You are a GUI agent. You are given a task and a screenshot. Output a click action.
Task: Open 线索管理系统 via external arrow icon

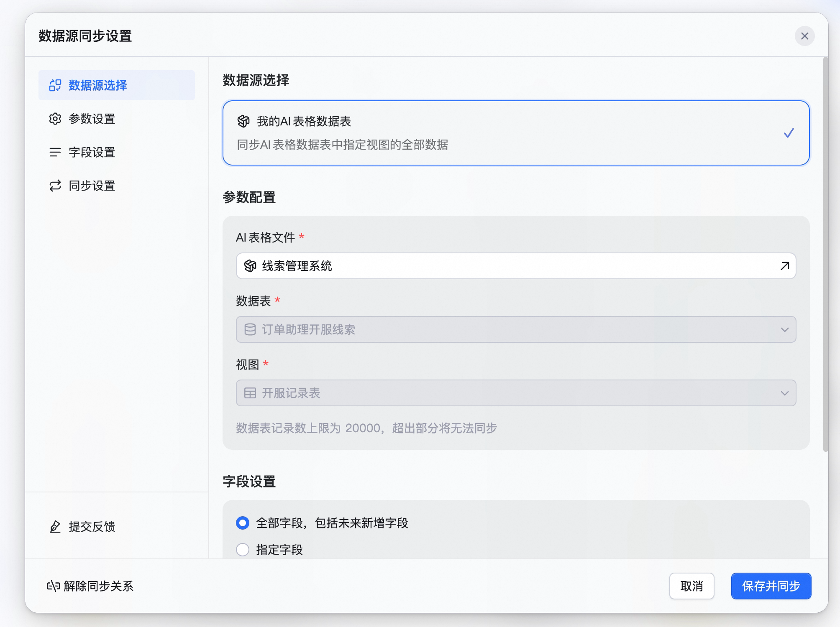tap(785, 266)
